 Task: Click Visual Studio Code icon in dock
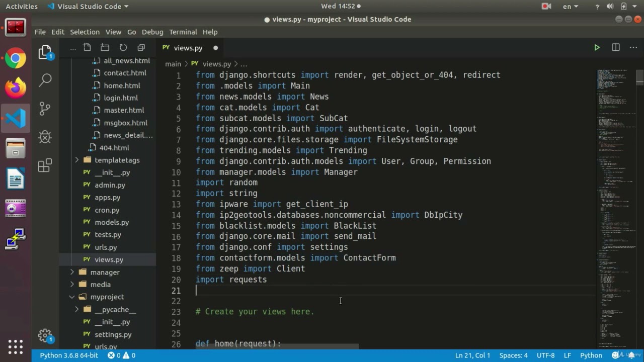(16, 119)
